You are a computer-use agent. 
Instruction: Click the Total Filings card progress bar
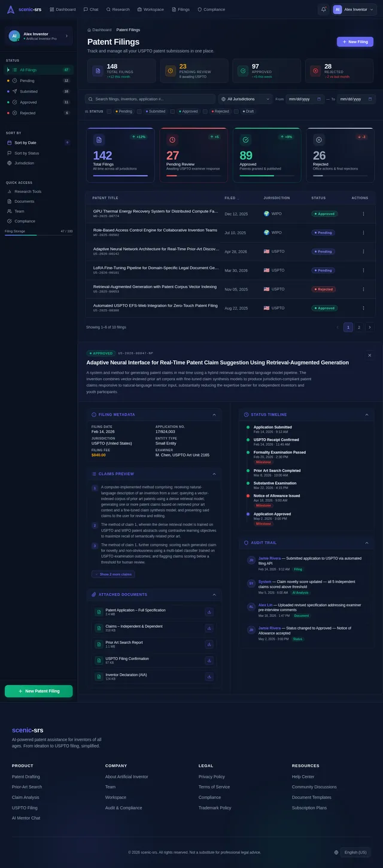[120, 176]
